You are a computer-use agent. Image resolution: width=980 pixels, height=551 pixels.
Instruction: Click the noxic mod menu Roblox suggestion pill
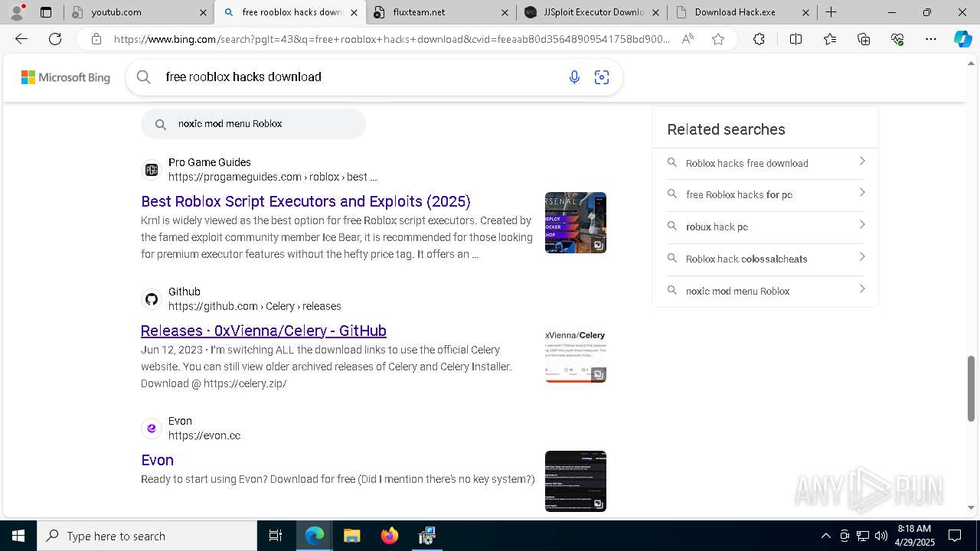click(x=253, y=124)
